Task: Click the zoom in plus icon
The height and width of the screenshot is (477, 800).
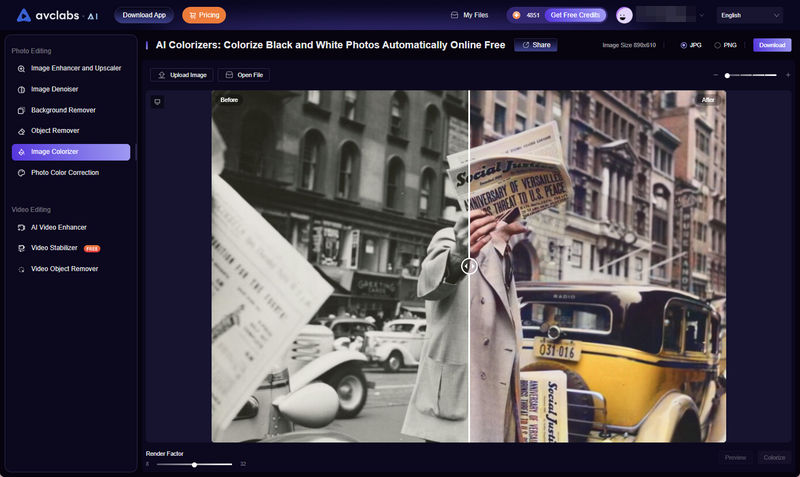Action: [x=787, y=75]
